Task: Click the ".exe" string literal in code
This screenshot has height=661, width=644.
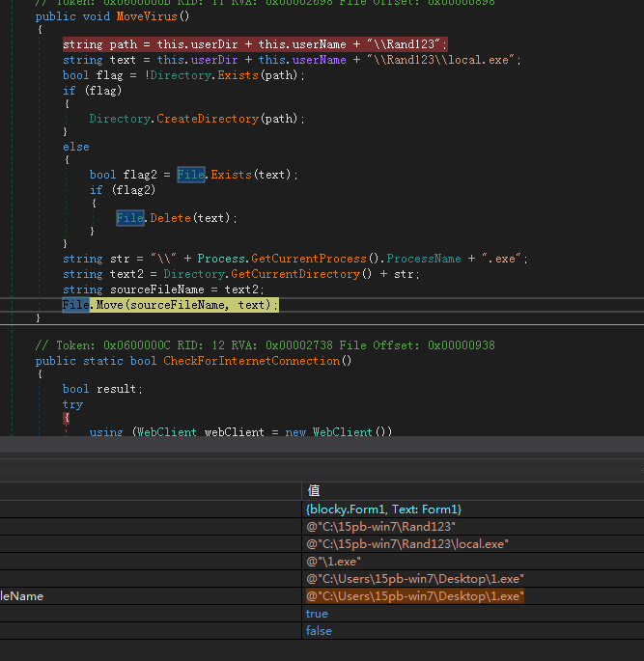Action: [500, 259]
